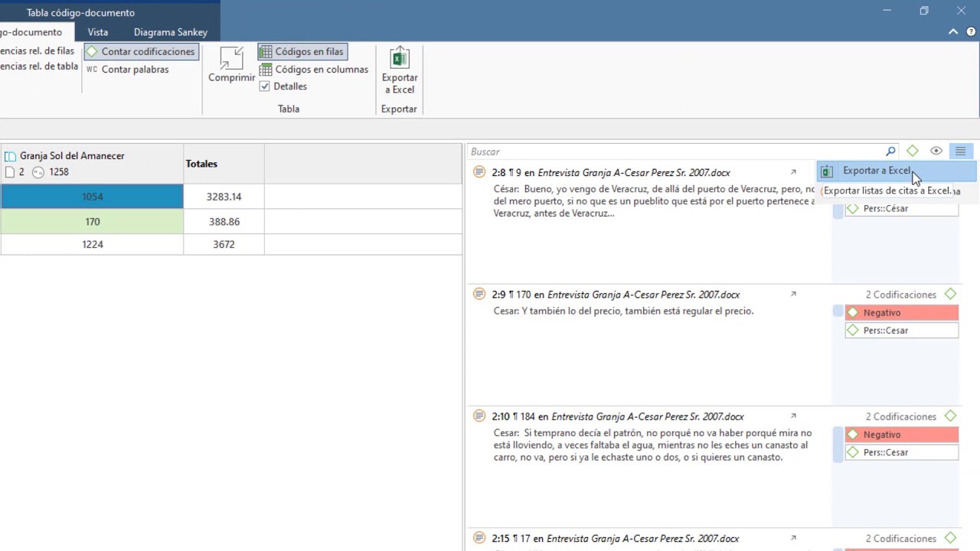980x551 pixels.
Task: Collapse the ribbon with the chevron
Action: (x=953, y=32)
